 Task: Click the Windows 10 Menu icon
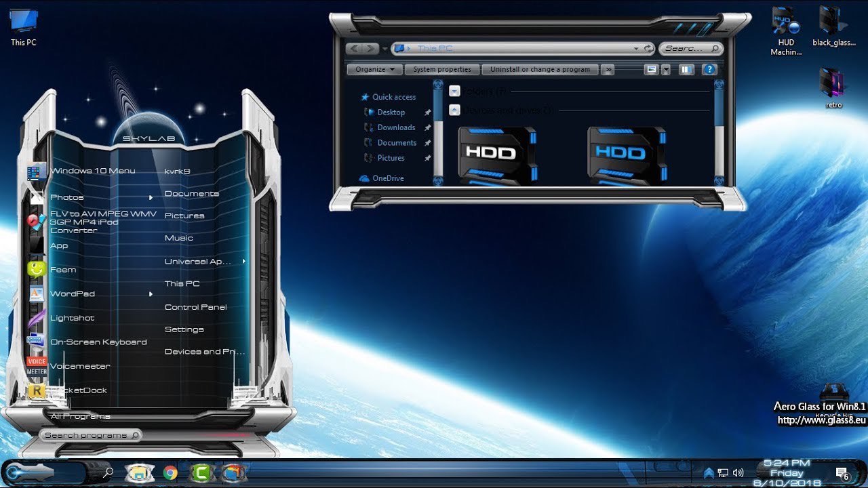[x=37, y=171]
